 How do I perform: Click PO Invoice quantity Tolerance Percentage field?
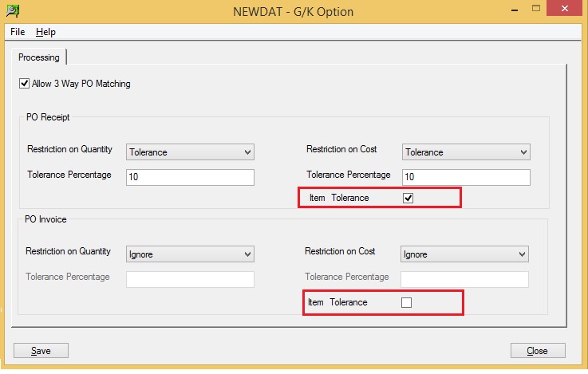tap(190, 279)
